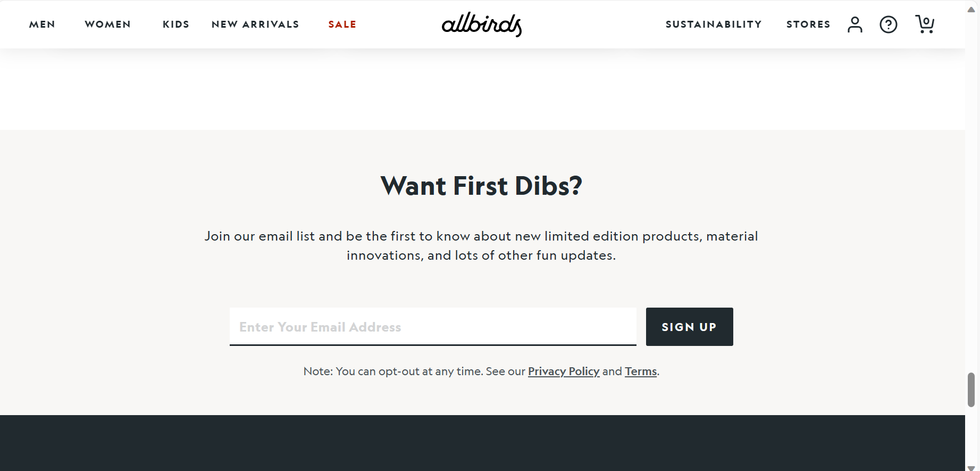Visit the Stores page link
The image size is (980, 471).
click(x=808, y=24)
